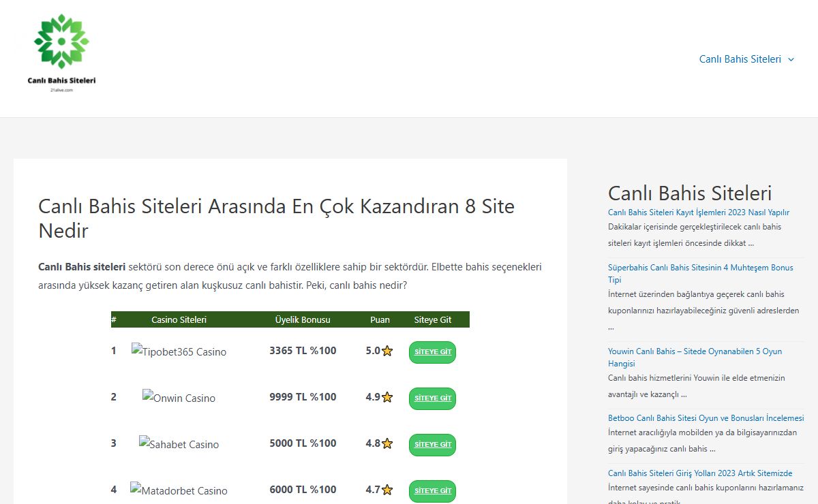The width and height of the screenshot is (818, 504).
Task: Click SİTEYE GİT button for Tipobet365
Action: pos(432,352)
